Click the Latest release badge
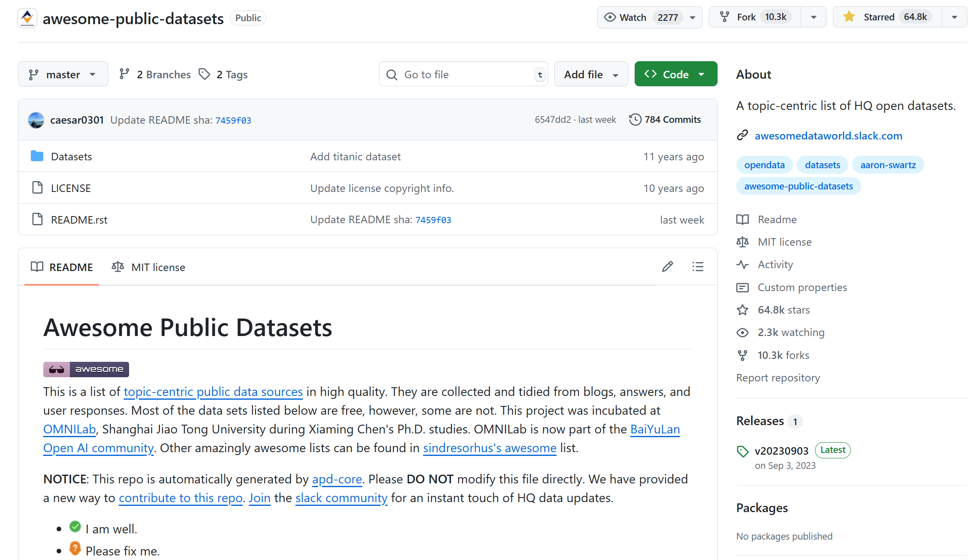The height and width of the screenshot is (560, 977). point(832,450)
